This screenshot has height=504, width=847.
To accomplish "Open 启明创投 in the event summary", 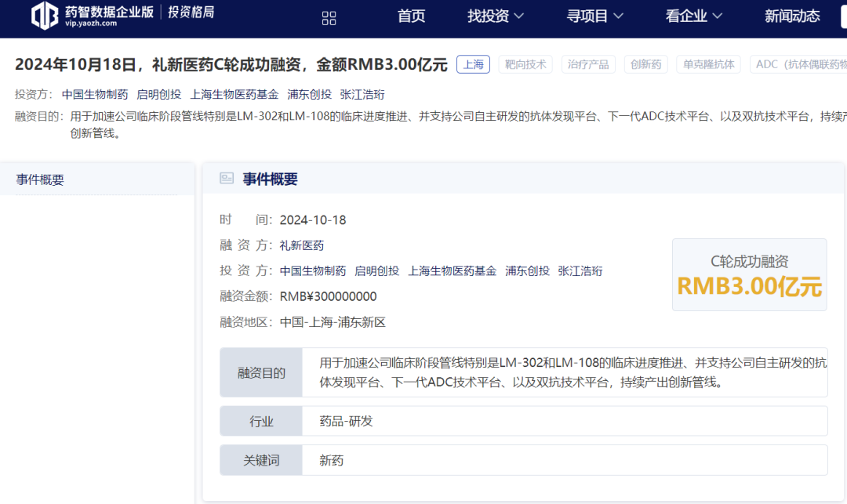I will click(x=376, y=270).
